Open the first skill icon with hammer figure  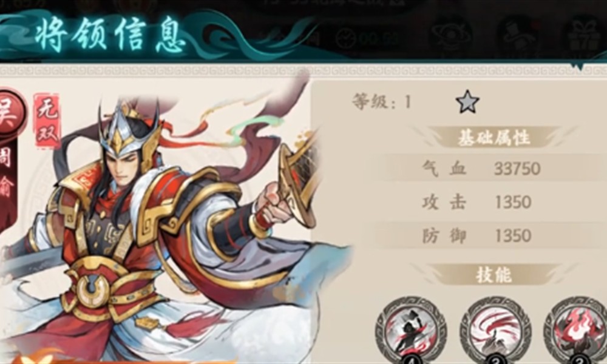(411, 331)
